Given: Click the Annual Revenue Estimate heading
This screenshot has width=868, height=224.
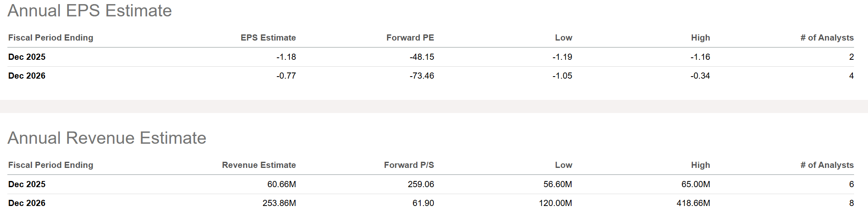Looking at the screenshot, I should (107, 138).
